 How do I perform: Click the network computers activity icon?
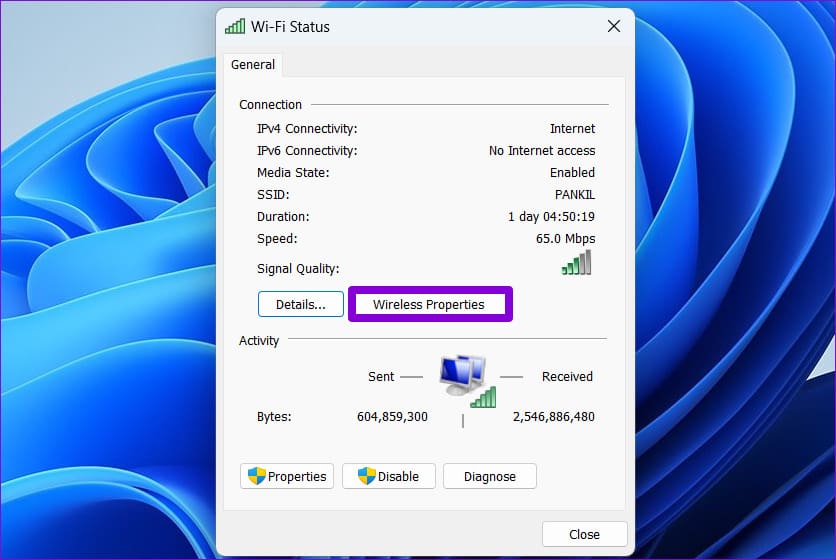(x=467, y=381)
